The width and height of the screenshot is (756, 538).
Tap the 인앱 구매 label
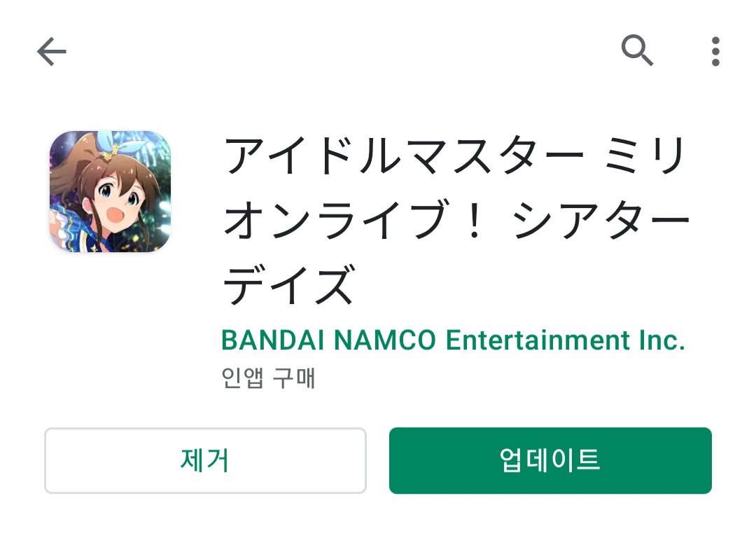(x=268, y=378)
